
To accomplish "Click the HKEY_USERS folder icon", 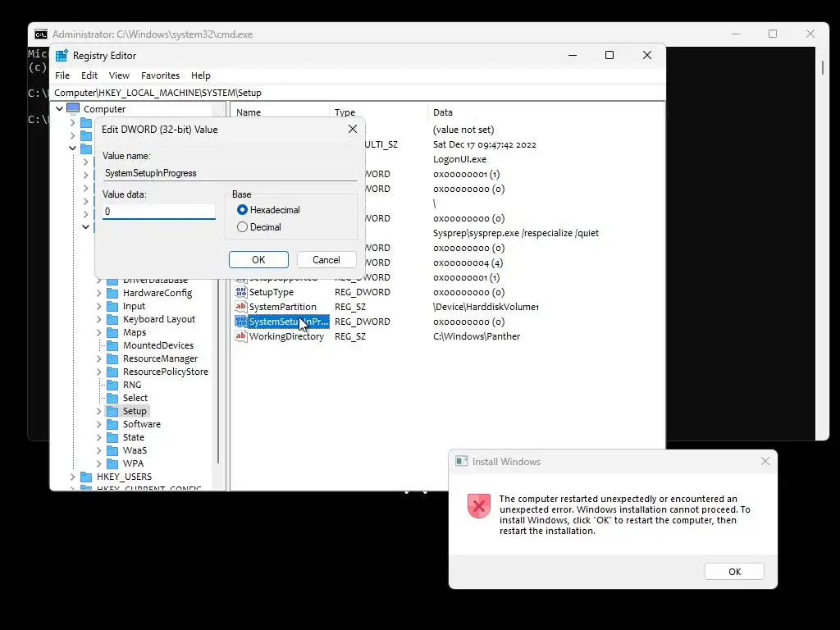I will point(86,477).
